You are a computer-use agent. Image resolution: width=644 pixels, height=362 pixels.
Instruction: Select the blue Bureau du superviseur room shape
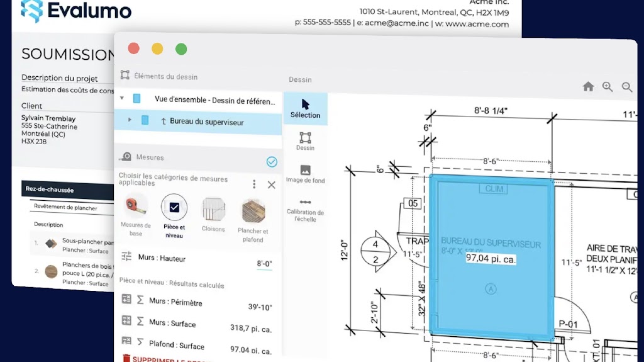[492, 257]
